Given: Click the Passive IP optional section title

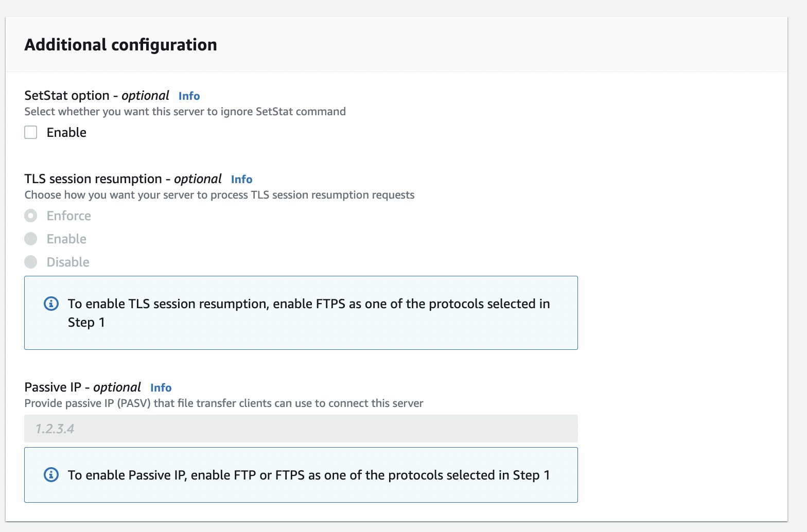Looking at the screenshot, I should (x=82, y=387).
